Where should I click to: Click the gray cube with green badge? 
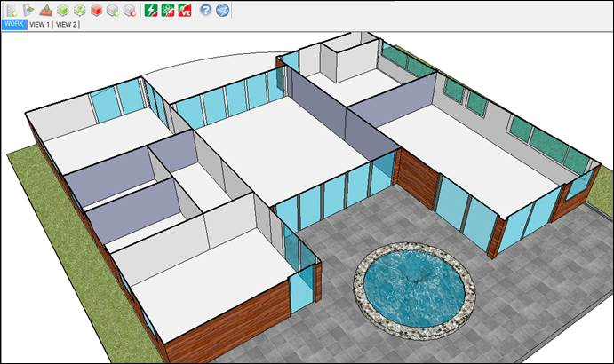point(113,10)
